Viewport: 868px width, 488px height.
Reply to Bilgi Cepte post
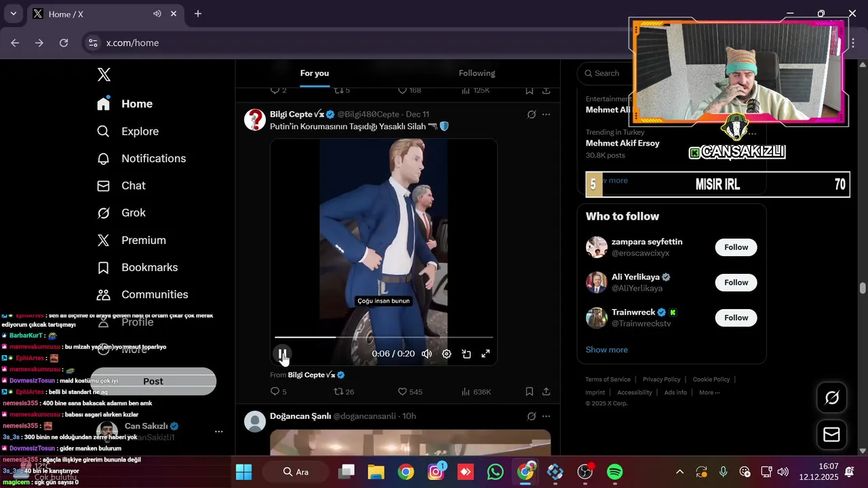pyautogui.click(x=278, y=392)
